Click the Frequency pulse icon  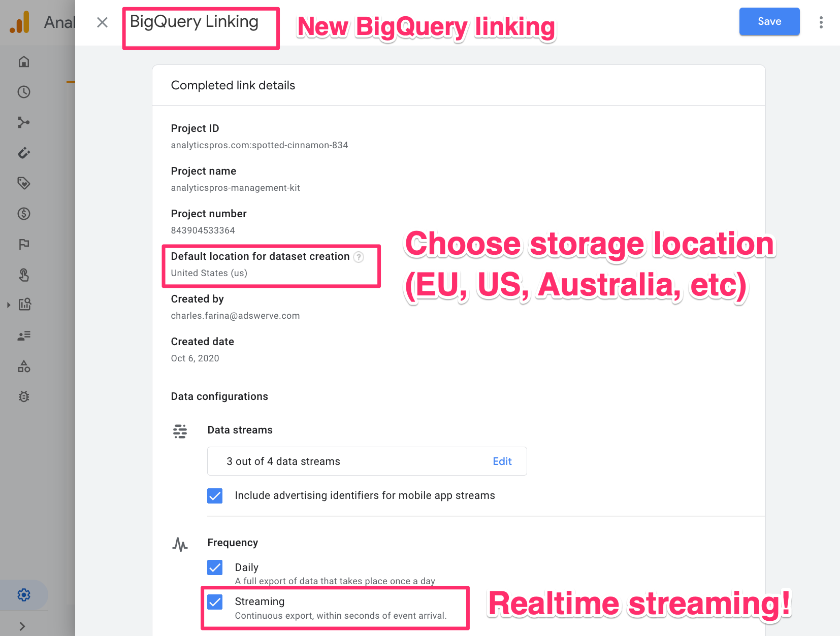coord(180,544)
